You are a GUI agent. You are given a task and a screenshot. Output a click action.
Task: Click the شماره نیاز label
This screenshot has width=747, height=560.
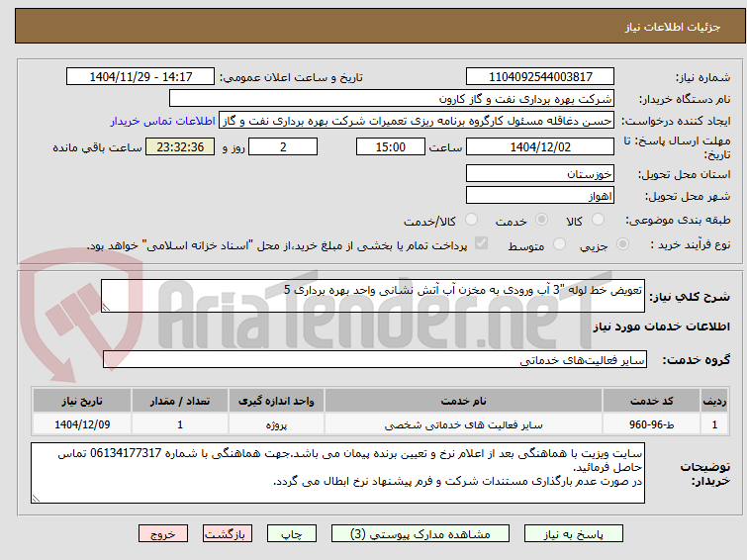(x=702, y=77)
